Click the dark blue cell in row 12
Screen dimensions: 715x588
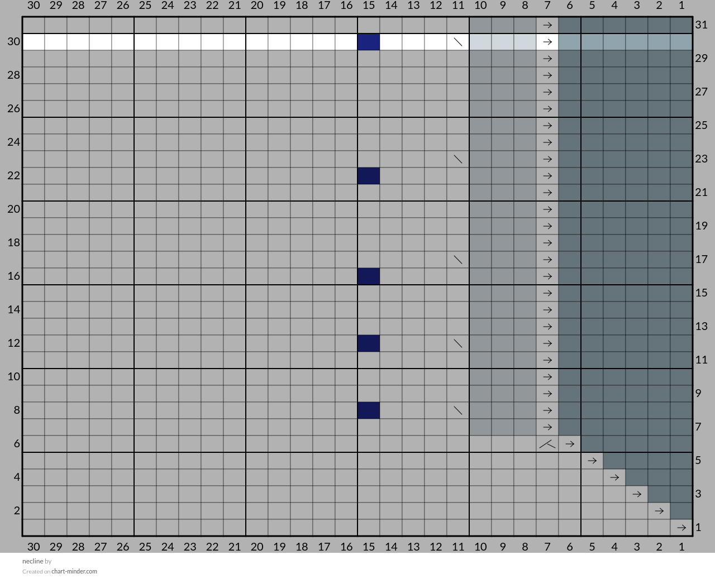369,343
